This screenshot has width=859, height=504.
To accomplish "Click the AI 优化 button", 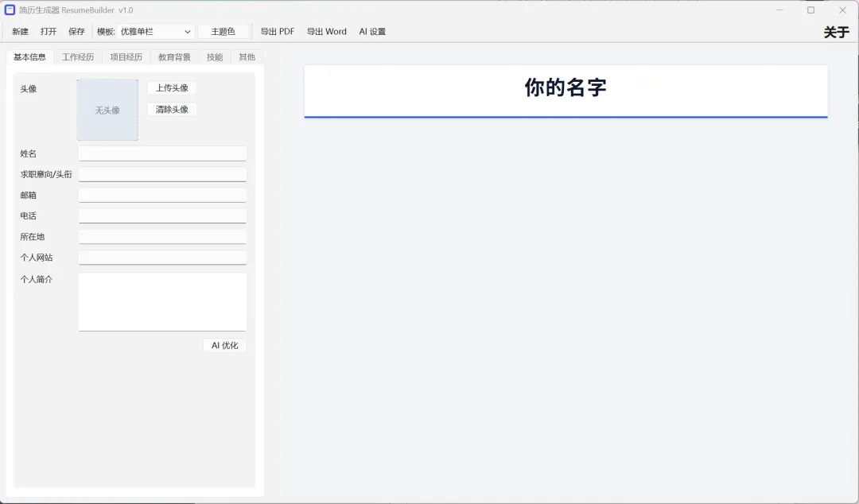I will pos(224,346).
